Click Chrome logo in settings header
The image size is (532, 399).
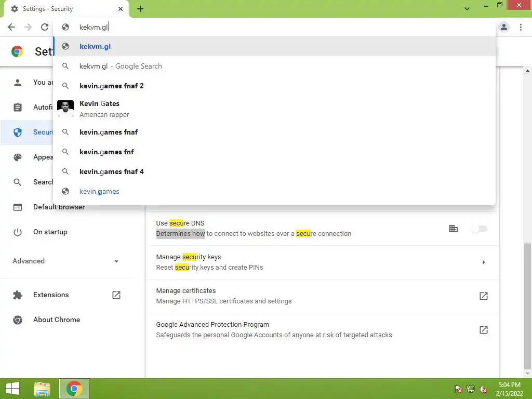[x=17, y=51]
